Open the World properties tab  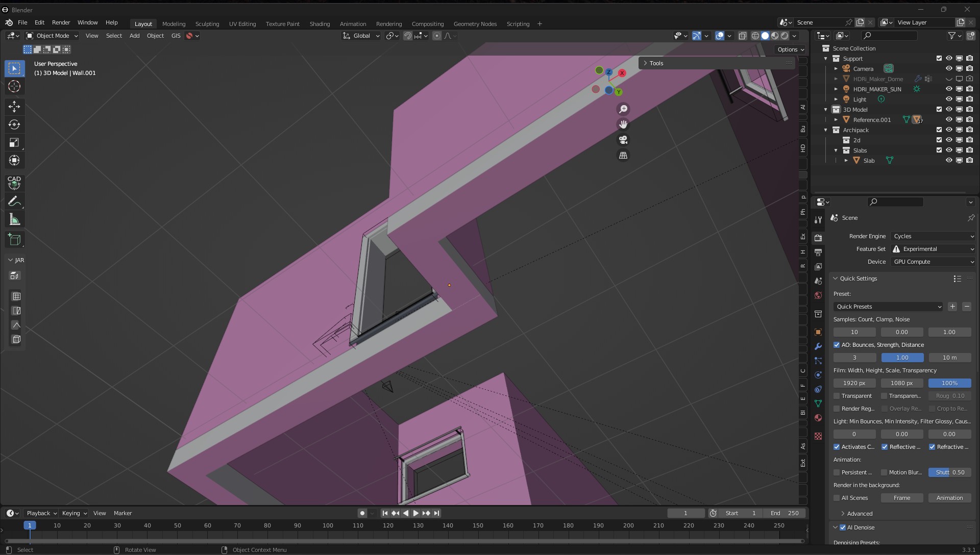point(818,295)
